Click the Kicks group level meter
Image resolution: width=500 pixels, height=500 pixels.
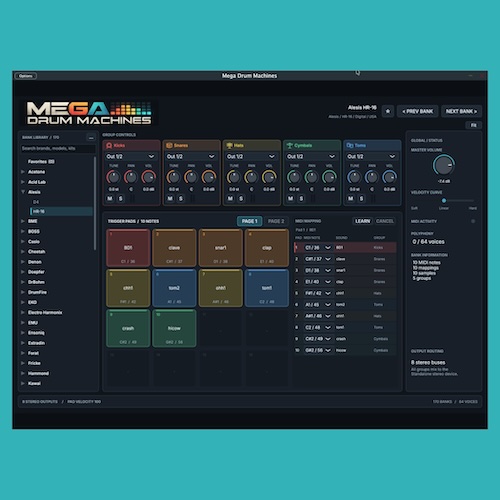pyautogui.click(x=132, y=199)
